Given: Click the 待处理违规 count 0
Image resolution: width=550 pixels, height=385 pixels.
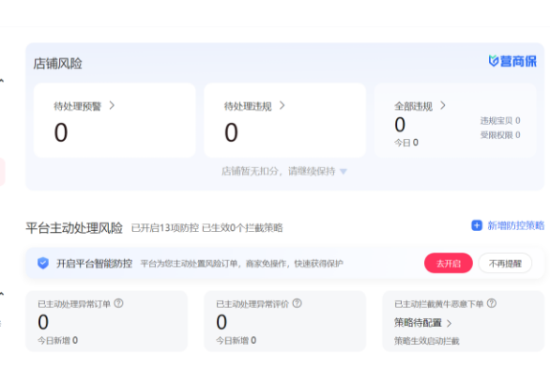Looking at the screenshot, I should point(231,133).
